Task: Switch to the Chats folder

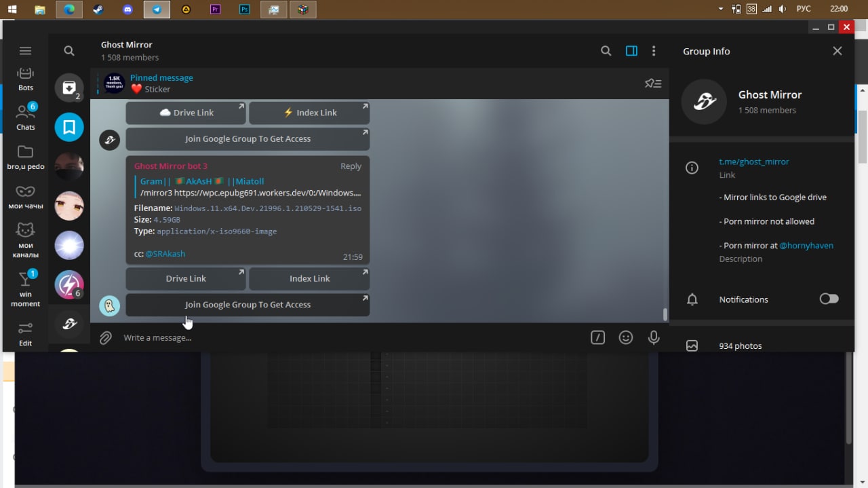Action: pos(25,116)
